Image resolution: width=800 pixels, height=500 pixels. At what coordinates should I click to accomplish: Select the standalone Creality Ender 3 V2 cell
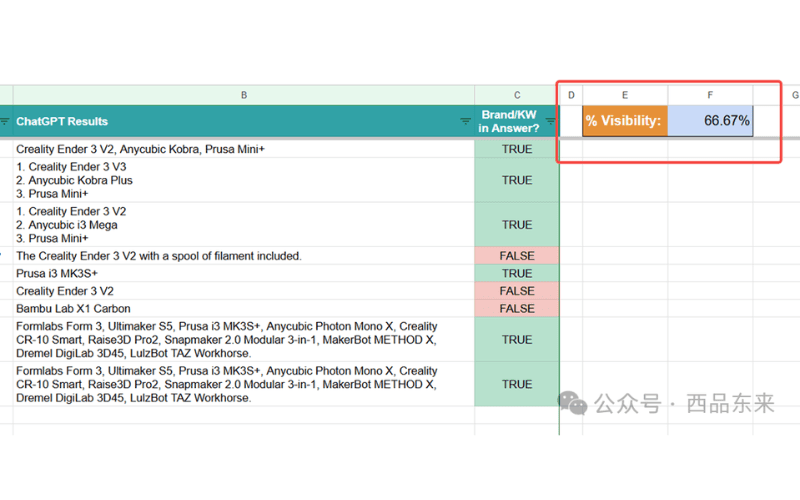244,291
